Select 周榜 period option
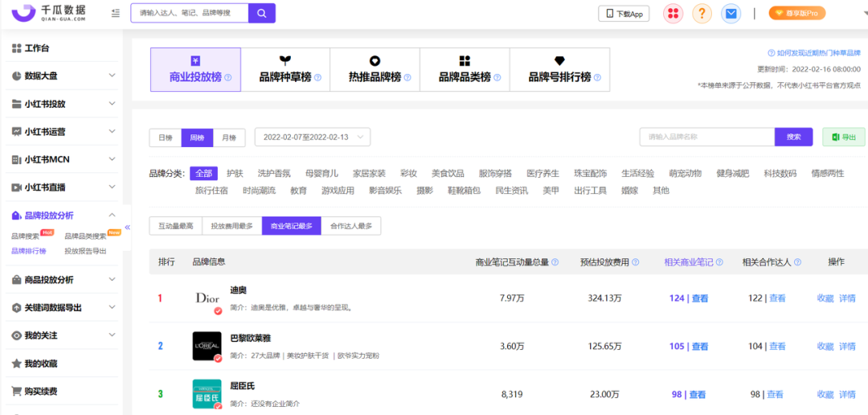 pyautogui.click(x=197, y=138)
